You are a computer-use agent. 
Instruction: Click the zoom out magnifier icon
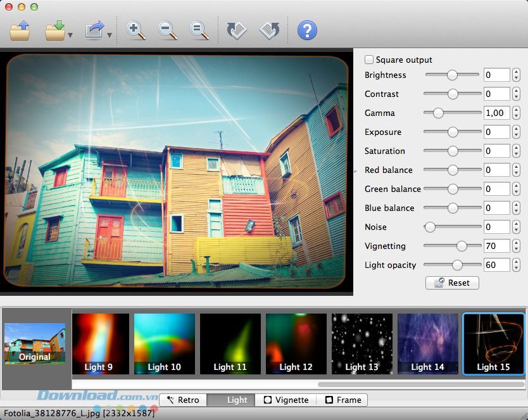click(168, 30)
